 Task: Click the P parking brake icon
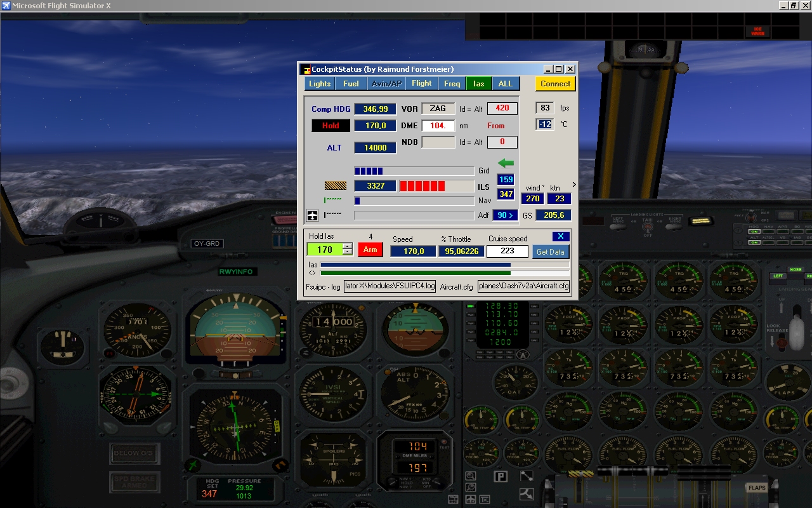501,477
